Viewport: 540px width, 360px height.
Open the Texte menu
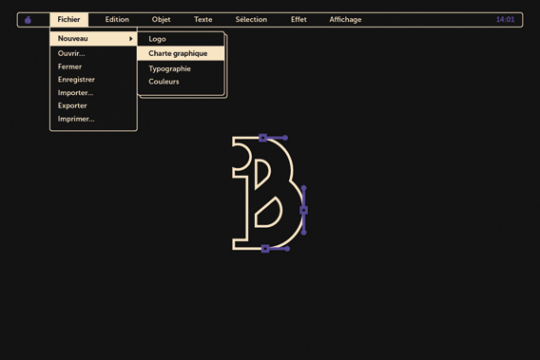pyautogui.click(x=203, y=20)
